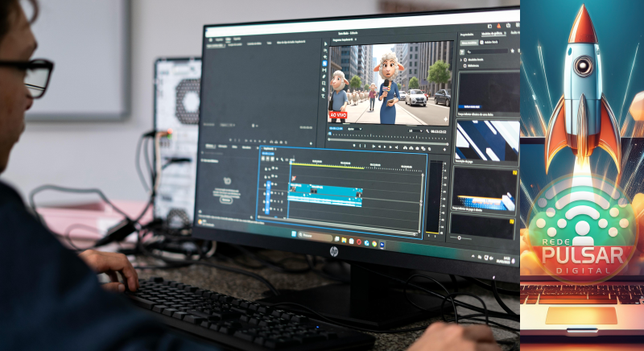Click the program monitor scrubber playhead

click(332, 134)
